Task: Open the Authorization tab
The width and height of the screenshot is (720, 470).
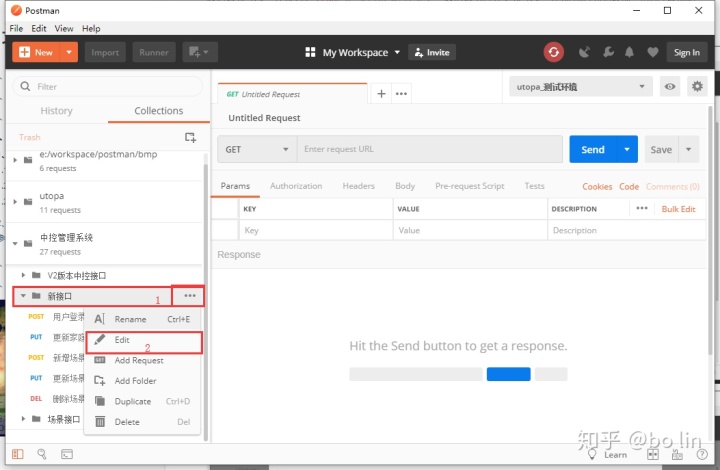Action: tap(296, 186)
